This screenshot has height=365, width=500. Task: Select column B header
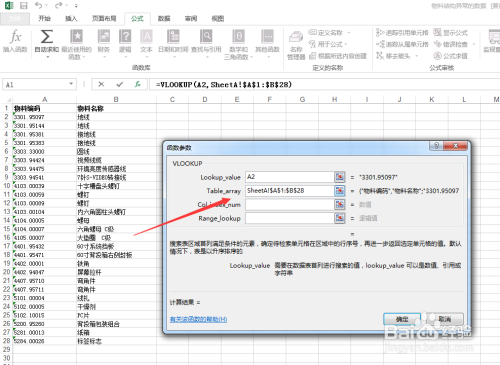[x=116, y=99]
